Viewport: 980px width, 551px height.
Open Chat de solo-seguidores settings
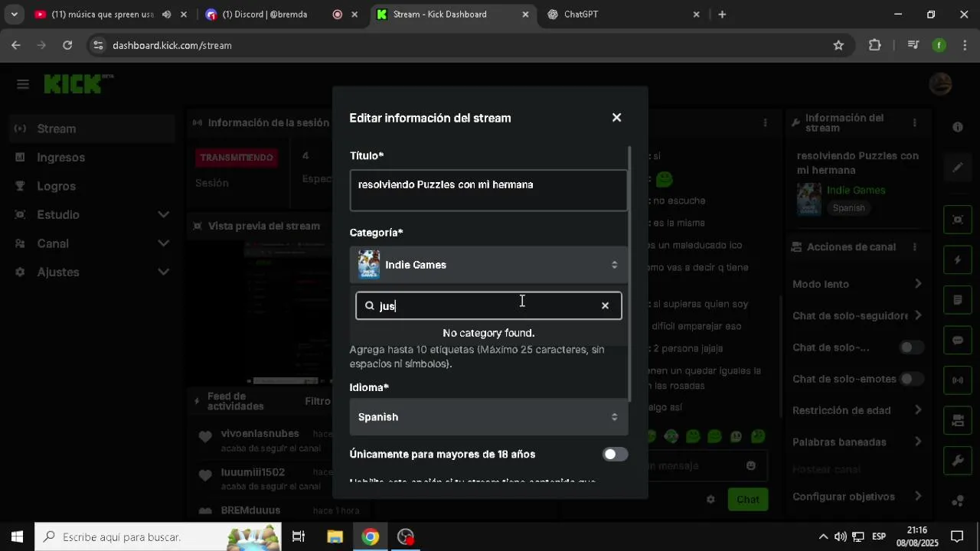pyautogui.click(x=857, y=315)
